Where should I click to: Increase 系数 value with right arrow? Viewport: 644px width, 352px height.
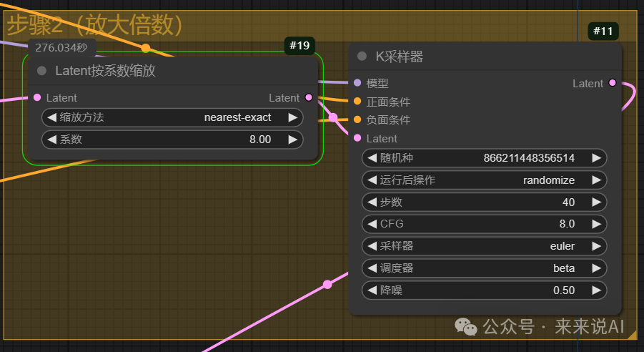(x=292, y=140)
